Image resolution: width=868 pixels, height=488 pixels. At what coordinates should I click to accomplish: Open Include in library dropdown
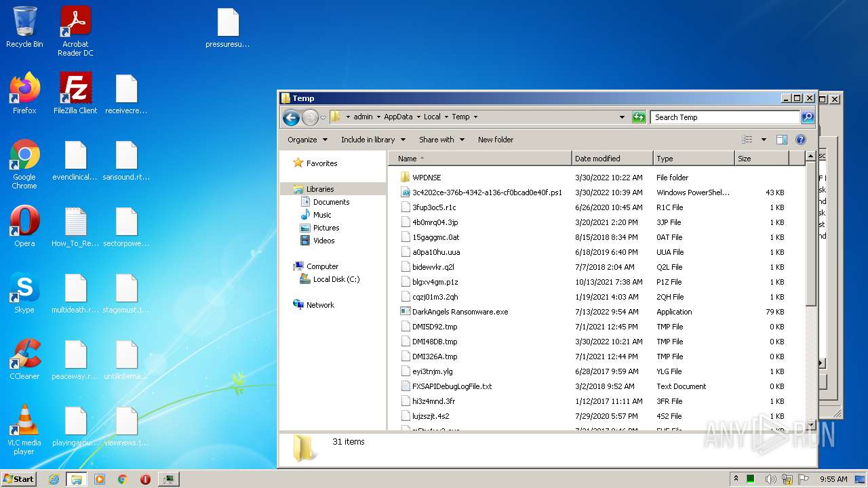(x=373, y=140)
